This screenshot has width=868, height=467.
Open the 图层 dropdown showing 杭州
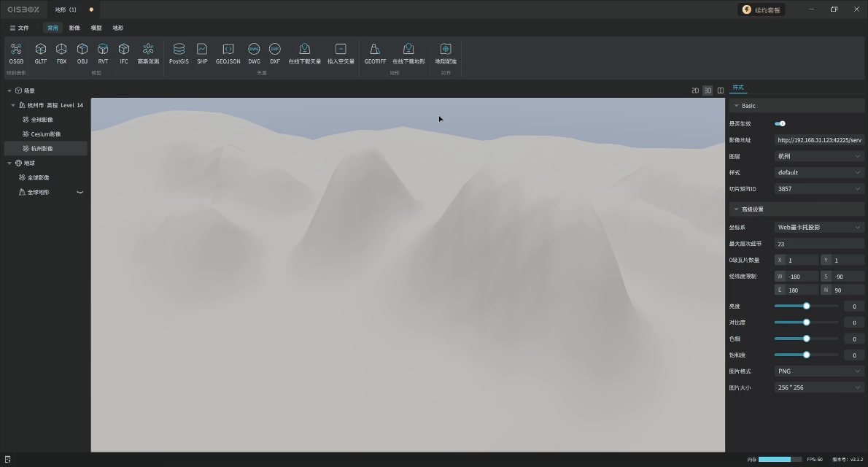[x=818, y=156]
